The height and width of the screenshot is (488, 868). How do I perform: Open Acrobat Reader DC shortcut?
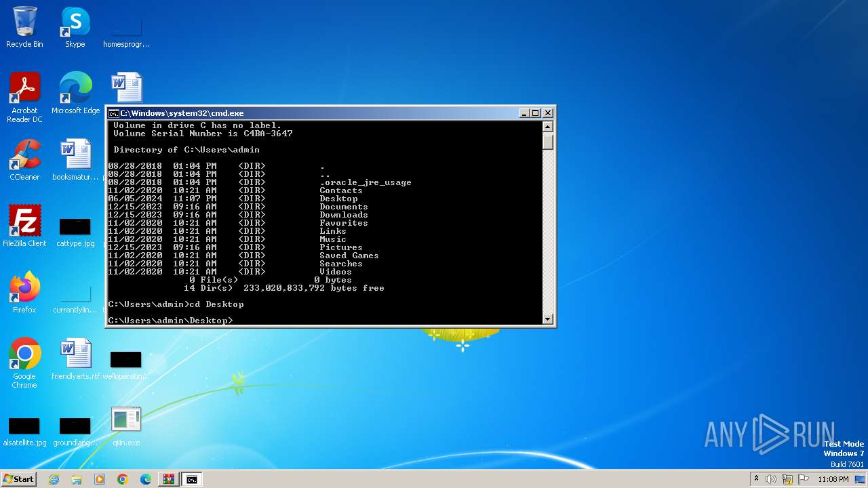[24, 98]
